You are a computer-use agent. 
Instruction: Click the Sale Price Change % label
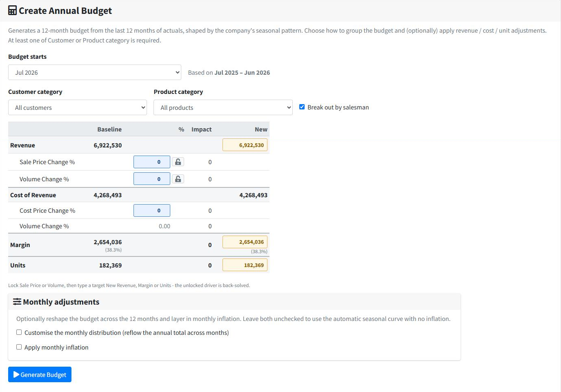pos(47,162)
